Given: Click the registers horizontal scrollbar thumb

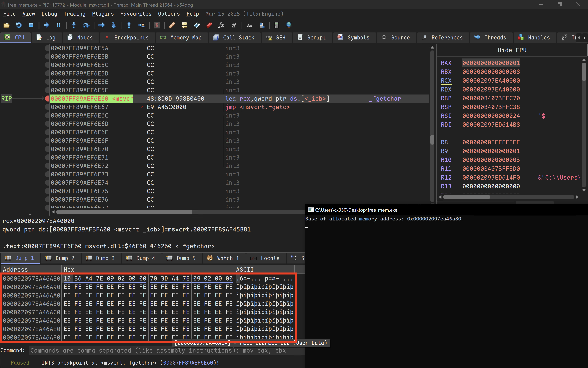Looking at the screenshot, I should [x=466, y=197].
